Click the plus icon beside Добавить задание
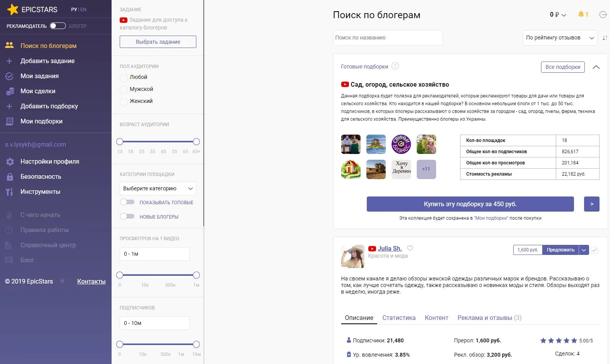Viewport: 610px width, 364px height. click(9, 61)
